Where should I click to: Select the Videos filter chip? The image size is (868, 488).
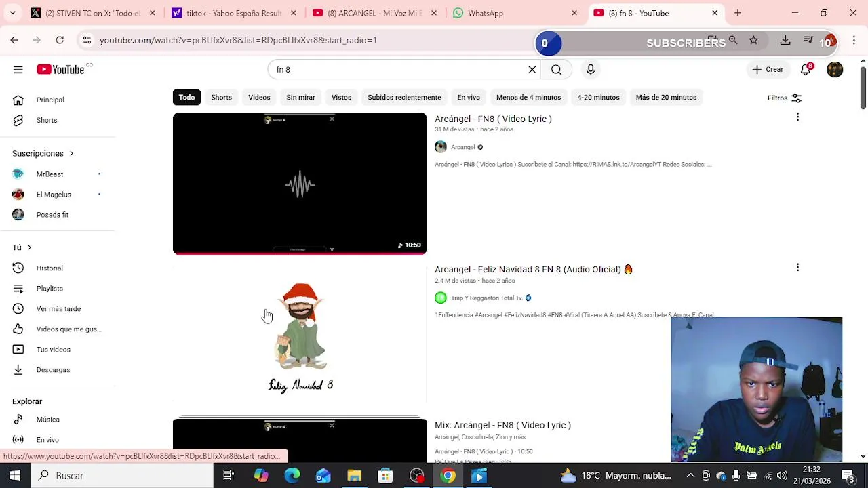[x=259, y=97]
